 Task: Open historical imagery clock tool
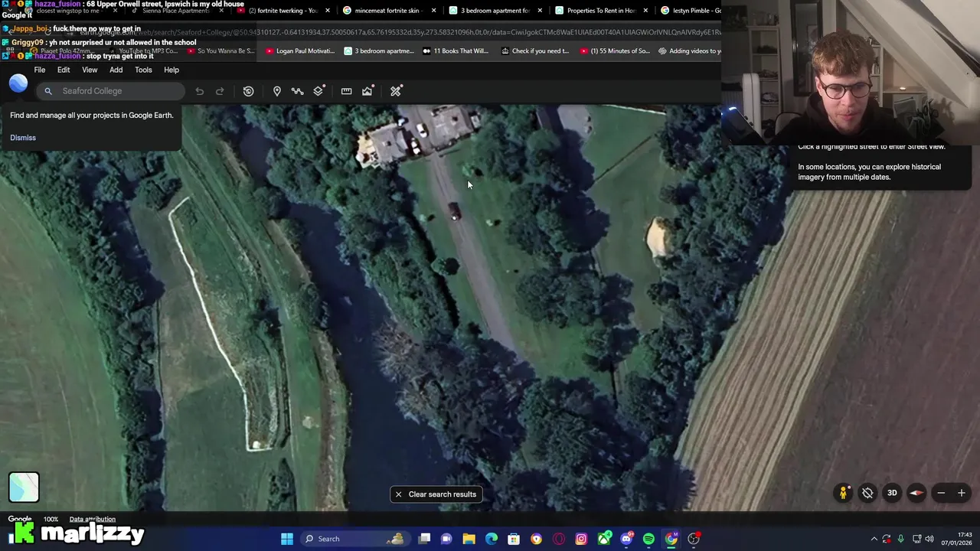[x=248, y=91]
